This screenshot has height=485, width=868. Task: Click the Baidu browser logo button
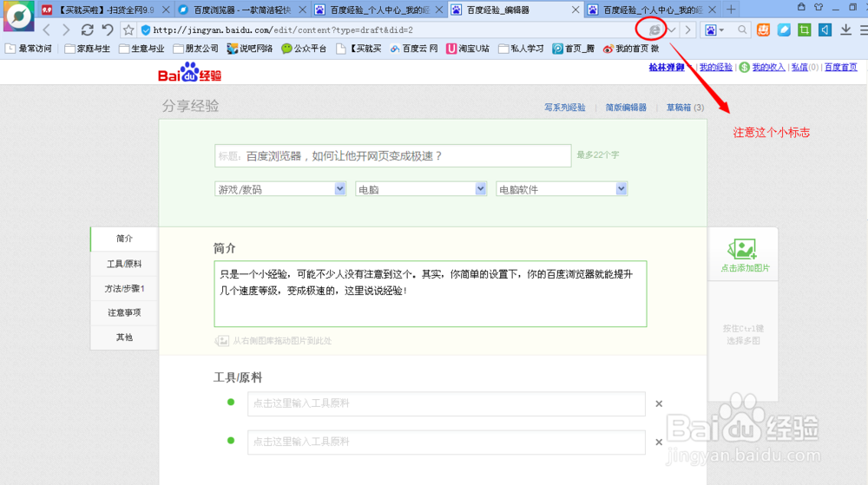click(19, 16)
